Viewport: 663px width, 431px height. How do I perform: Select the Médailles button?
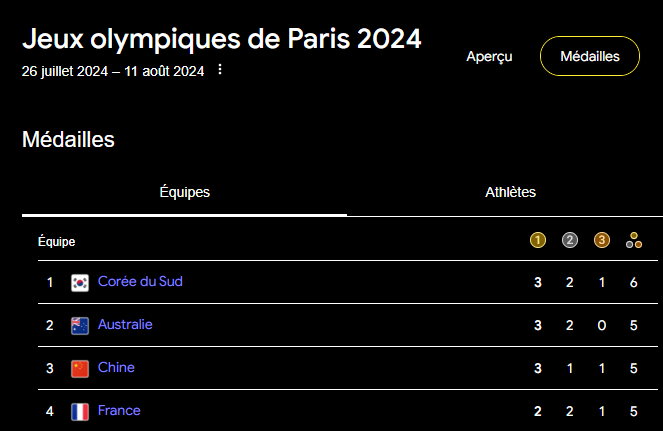click(x=589, y=56)
